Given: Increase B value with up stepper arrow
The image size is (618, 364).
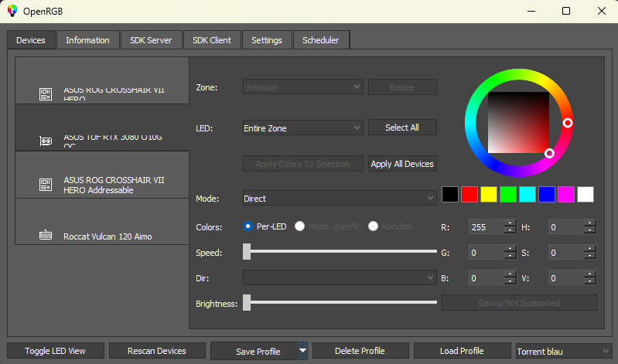Looking at the screenshot, I should (x=510, y=274).
